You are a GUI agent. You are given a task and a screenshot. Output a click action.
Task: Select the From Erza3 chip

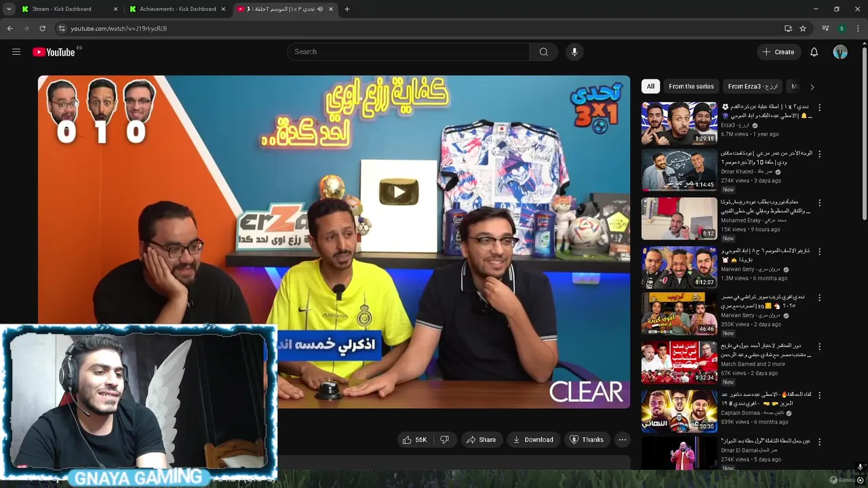[753, 87]
